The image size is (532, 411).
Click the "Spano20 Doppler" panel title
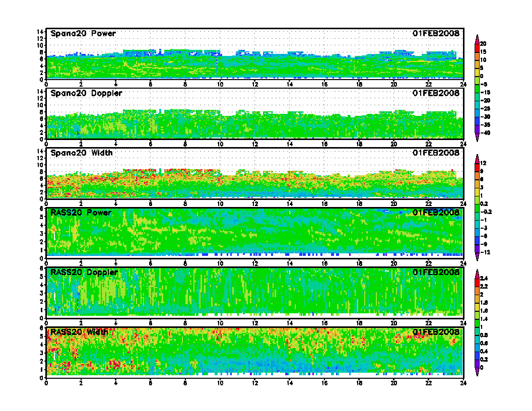coord(86,93)
